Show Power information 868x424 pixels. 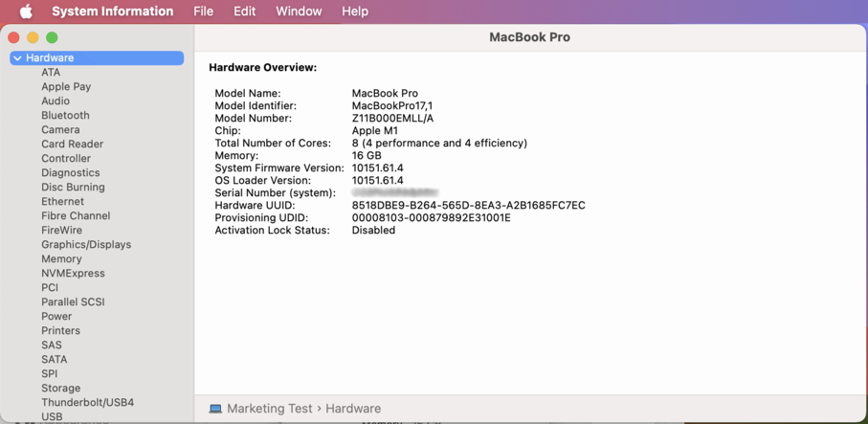pyautogui.click(x=56, y=316)
